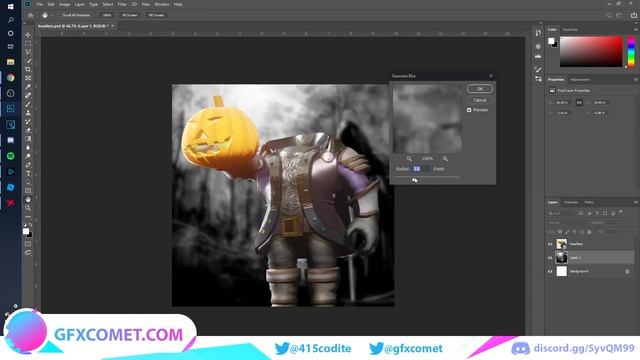Select the Clone Stamp tool
This screenshot has width=640, height=360.
pyautogui.click(x=28, y=113)
